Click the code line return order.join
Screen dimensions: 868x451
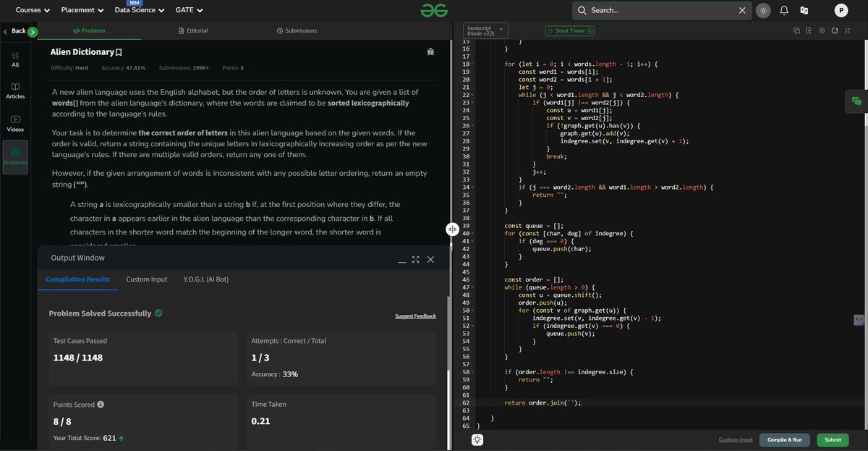[x=542, y=402]
